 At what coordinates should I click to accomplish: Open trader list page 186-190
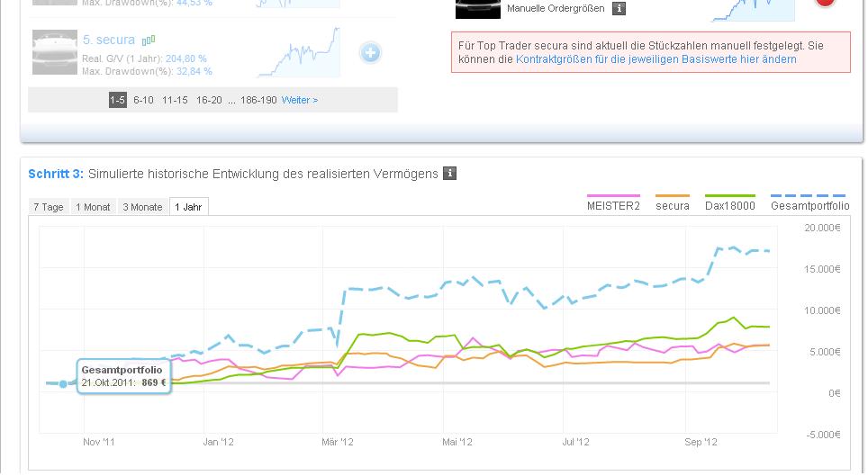(x=258, y=100)
